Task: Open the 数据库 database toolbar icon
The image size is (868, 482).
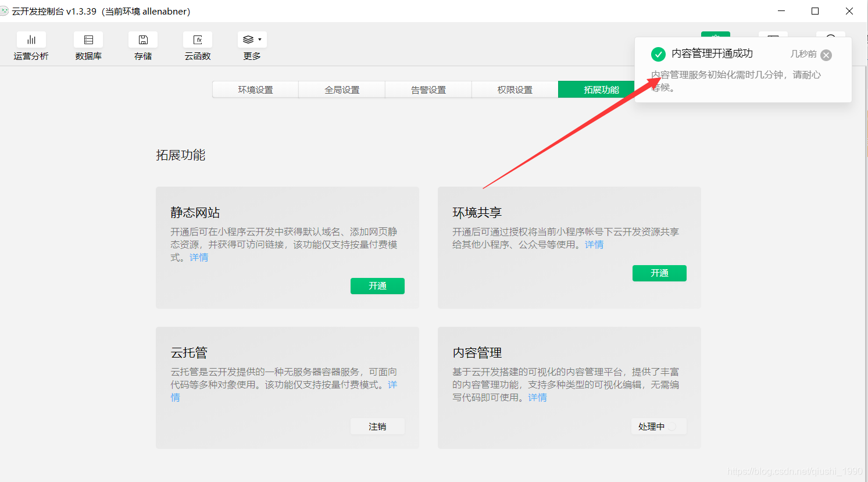Action: (88, 40)
